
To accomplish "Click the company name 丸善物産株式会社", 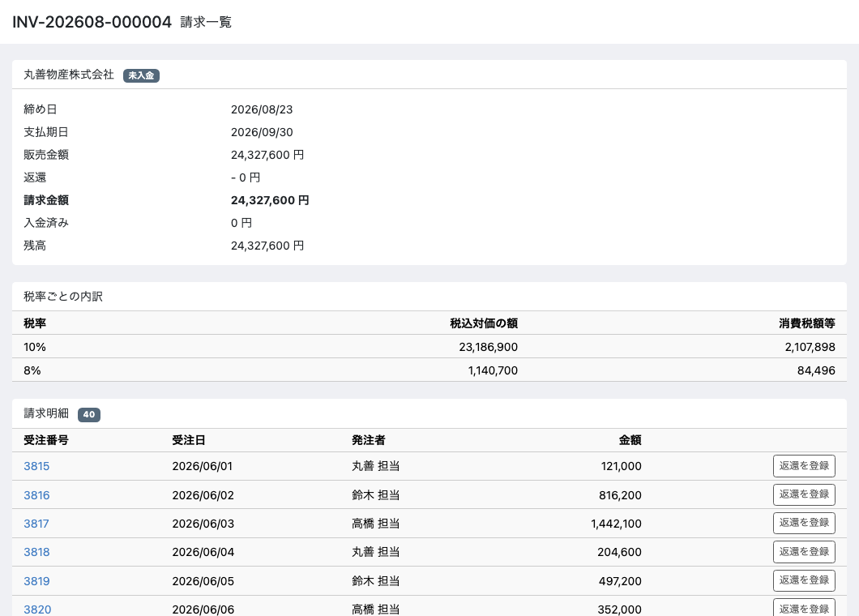I will pyautogui.click(x=69, y=75).
